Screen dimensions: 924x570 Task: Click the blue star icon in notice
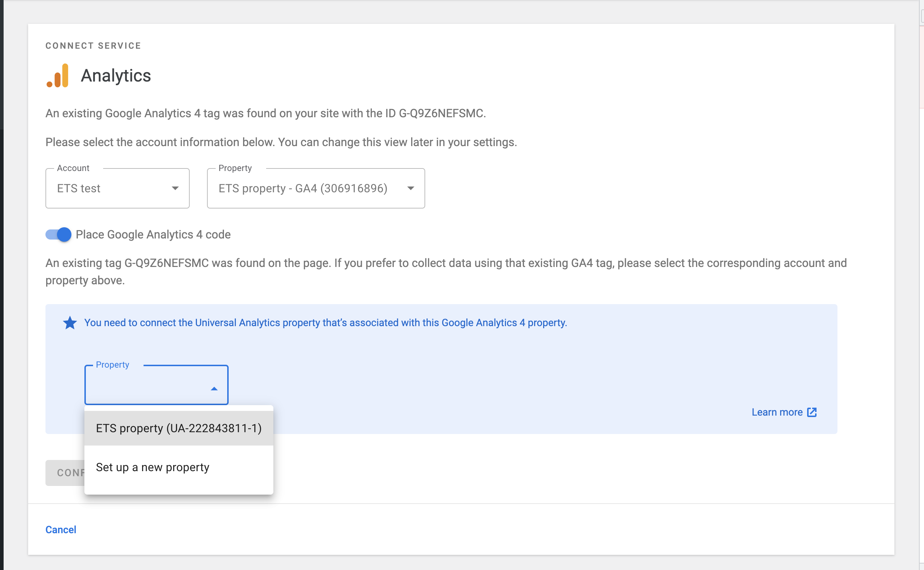pyautogui.click(x=70, y=323)
